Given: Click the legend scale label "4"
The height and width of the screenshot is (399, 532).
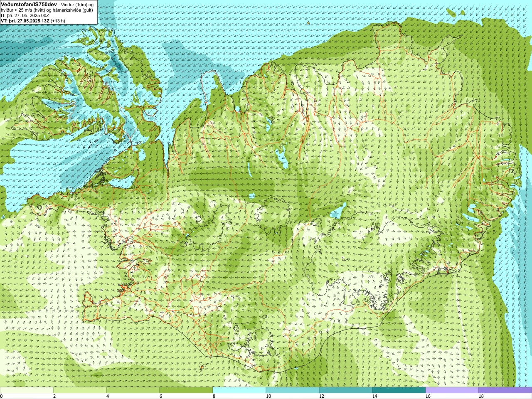Looking at the screenshot, I should click(x=108, y=396).
